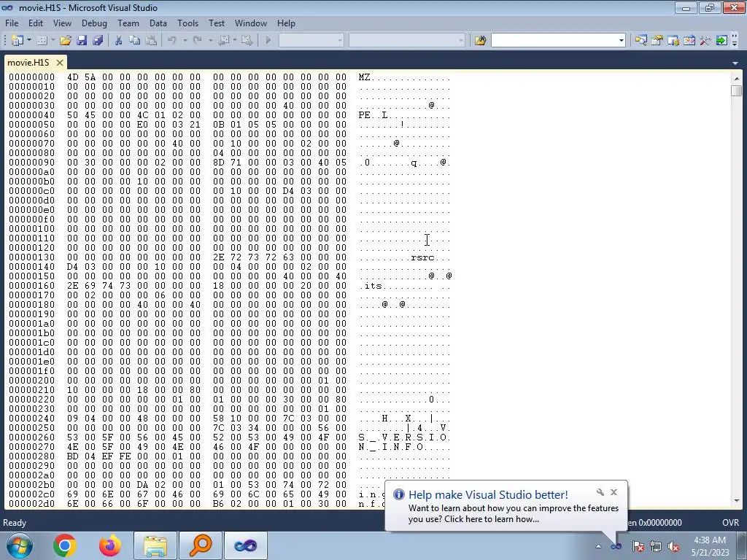
Task: Click the 'Help make Visual Studio better!' link
Action: coord(488,495)
